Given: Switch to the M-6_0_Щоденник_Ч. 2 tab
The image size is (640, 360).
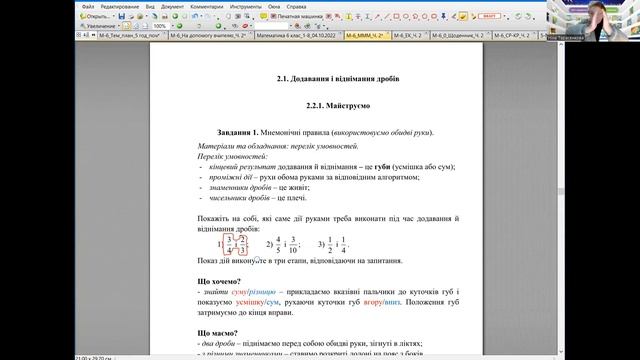Looking at the screenshot, I should [460, 36].
